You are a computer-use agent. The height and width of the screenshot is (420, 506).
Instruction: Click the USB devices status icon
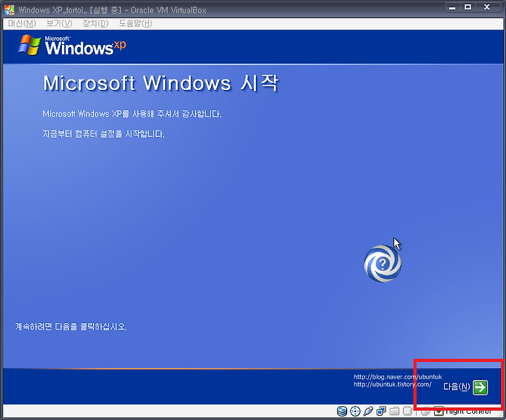[368, 411]
